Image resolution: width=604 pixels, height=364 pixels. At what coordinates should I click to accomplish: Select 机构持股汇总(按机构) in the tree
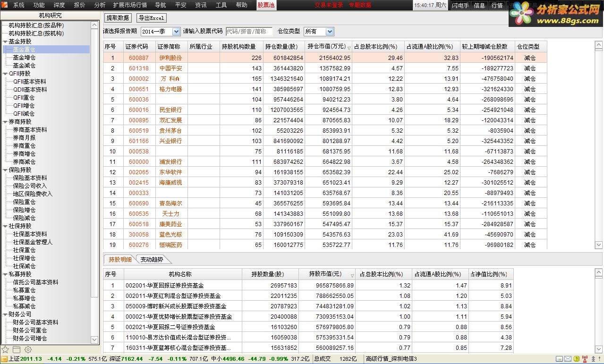click(36, 34)
